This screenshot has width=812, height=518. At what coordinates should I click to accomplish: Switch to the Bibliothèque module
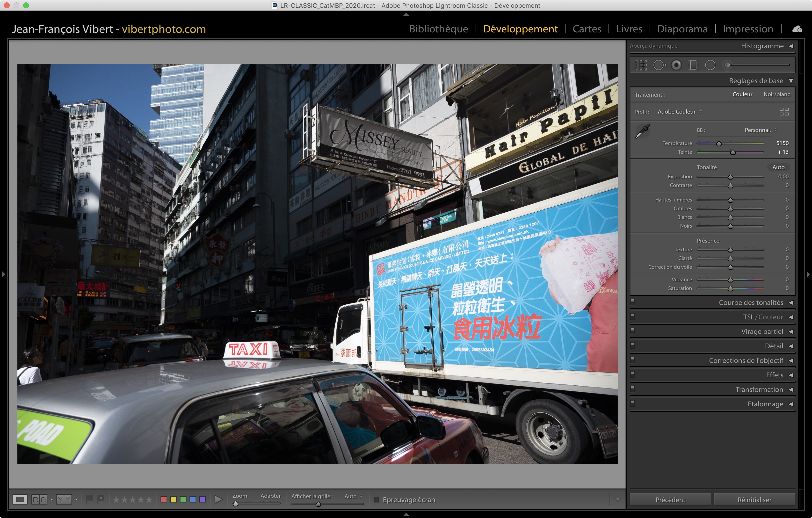(x=438, y=29)
